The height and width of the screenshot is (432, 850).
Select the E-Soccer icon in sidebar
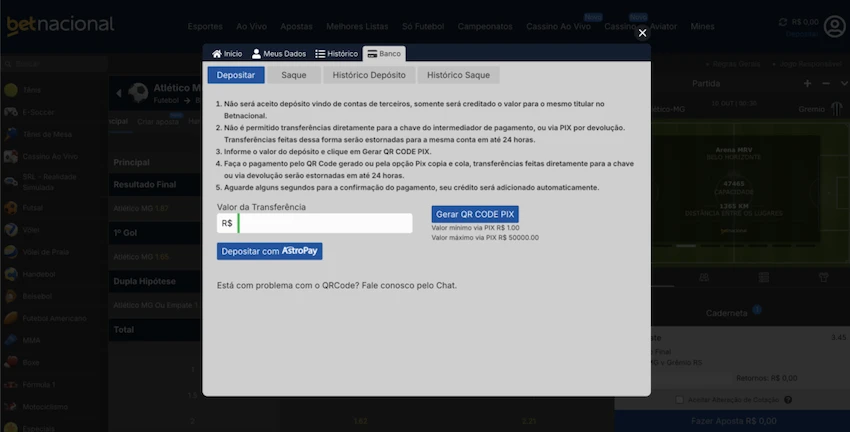[x=11, y=112]
